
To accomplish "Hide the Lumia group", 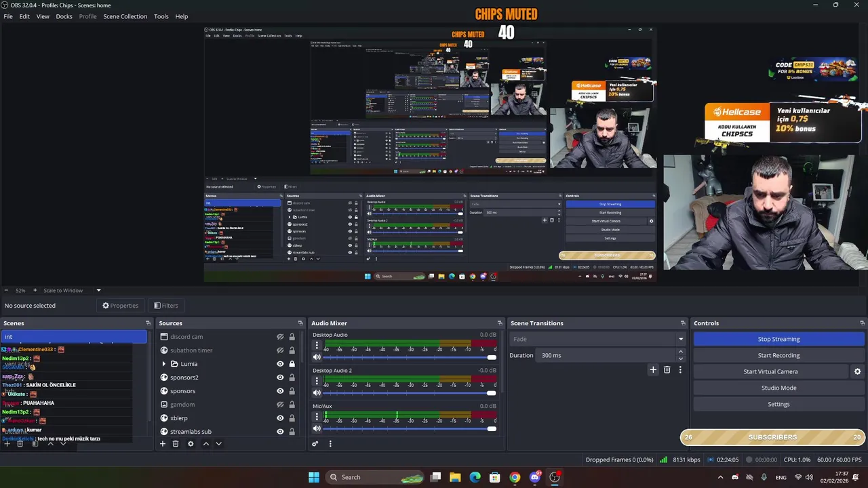I will [280, 364].
